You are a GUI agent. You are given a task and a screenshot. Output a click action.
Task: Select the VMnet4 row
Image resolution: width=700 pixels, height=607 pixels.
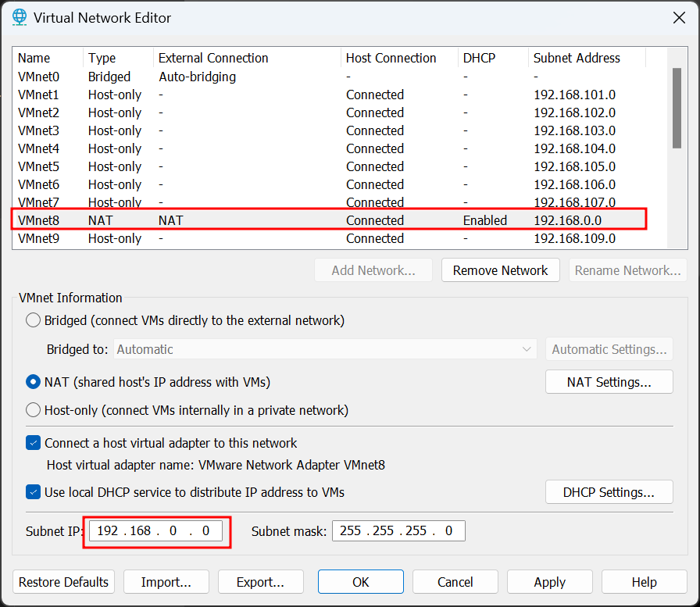tap(330, 148)
